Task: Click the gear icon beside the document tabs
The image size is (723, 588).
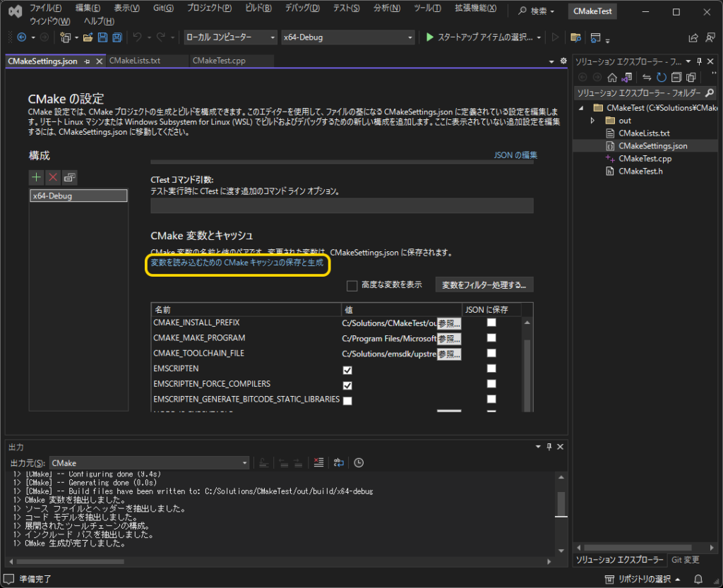Action: click(563, 61)
